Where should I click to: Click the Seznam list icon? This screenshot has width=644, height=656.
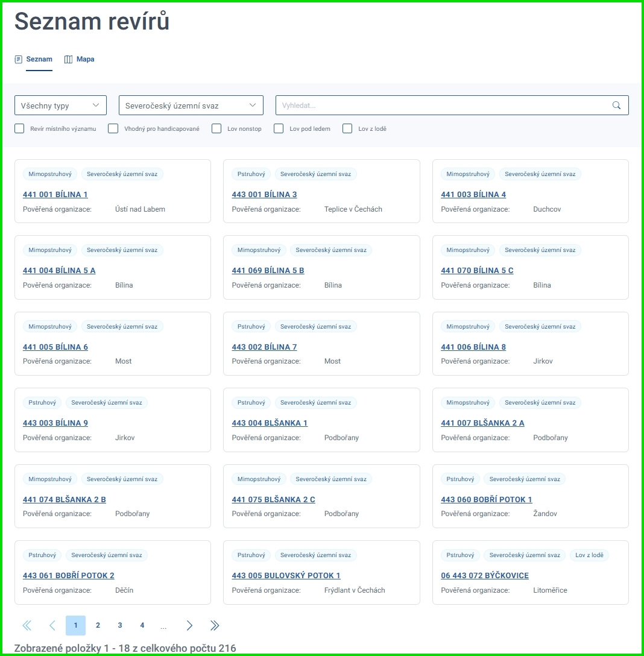pyautogui.click(x=18, y=60)
